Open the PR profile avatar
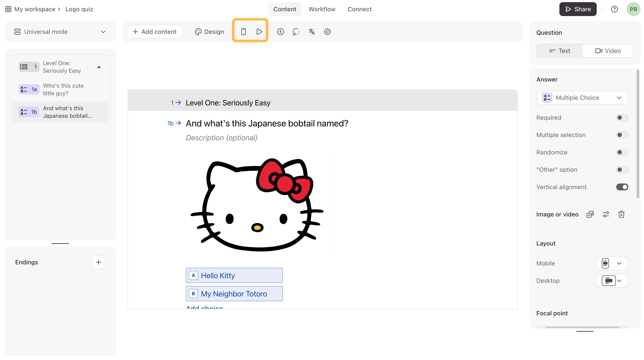This screenshot has height=360, width=644. pyautogui.click(x=633, y=9)
